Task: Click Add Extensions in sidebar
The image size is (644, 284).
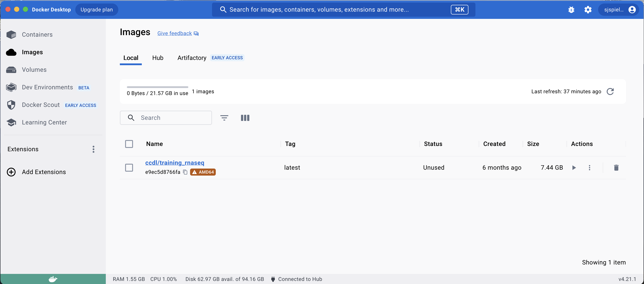Action: (44, 172)
